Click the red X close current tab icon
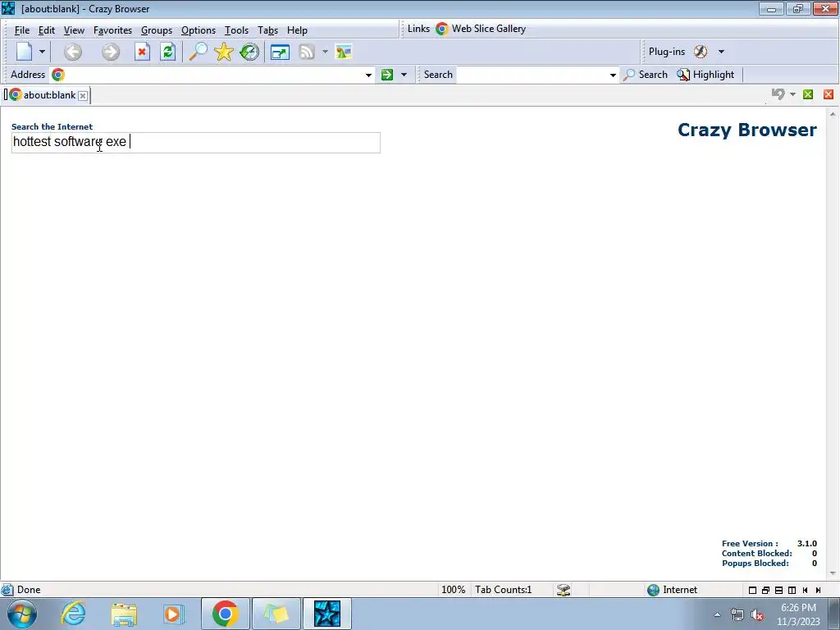840x630 pixels. 829,94
